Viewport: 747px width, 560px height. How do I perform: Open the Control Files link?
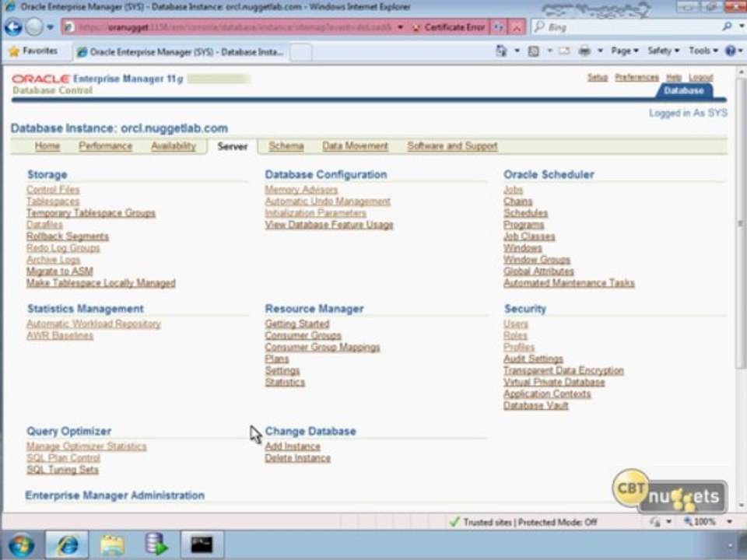click(x=53, y=190)
